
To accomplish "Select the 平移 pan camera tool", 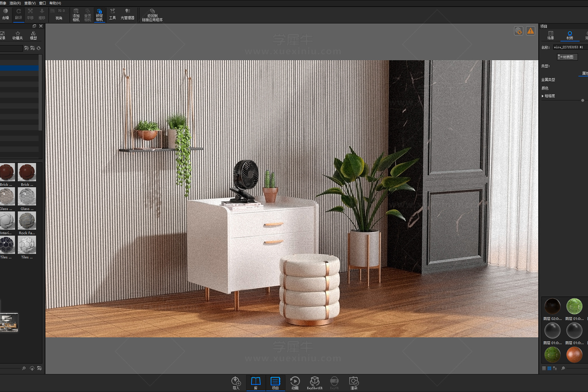I will [30, 14].
